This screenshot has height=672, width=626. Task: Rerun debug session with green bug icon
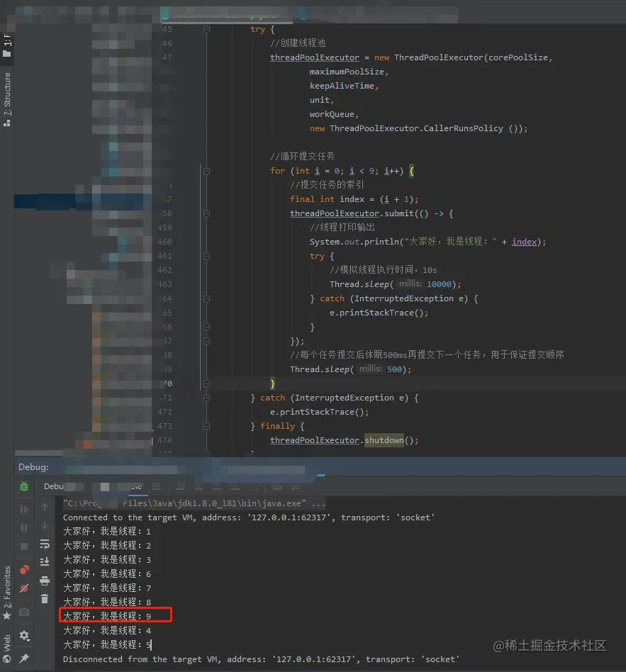(24, 486)
